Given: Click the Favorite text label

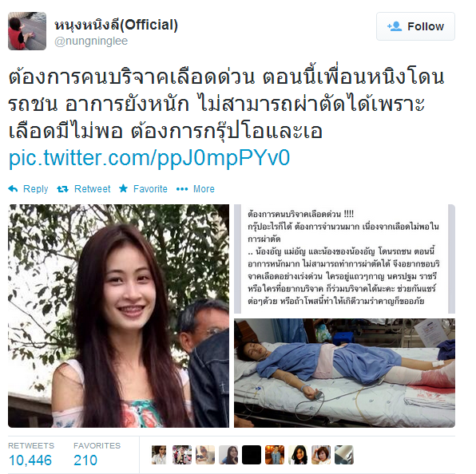Looking at the screenshot, I should [150, 189].
